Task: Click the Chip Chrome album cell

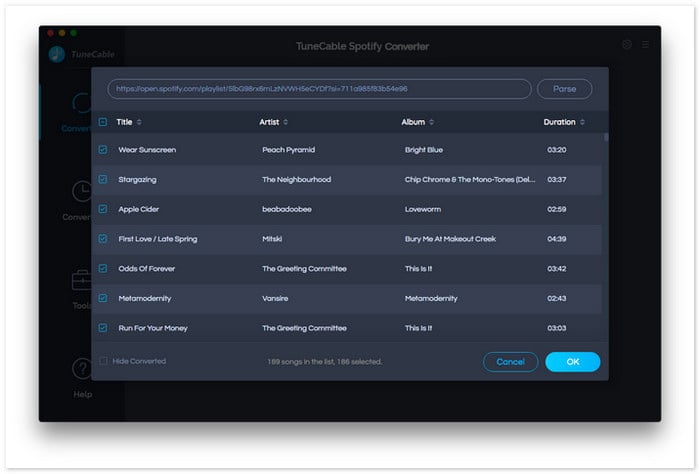Action: tap(470, 179)
